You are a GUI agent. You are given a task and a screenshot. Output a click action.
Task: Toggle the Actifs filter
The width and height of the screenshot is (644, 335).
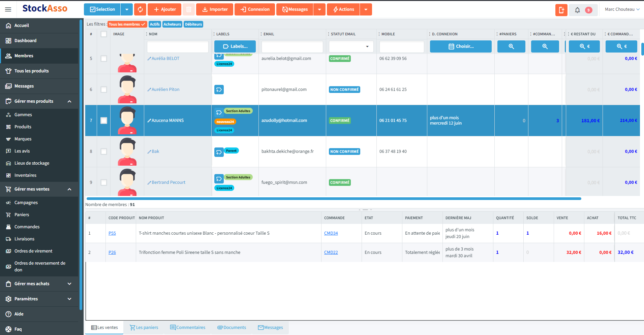coord(155,24)
